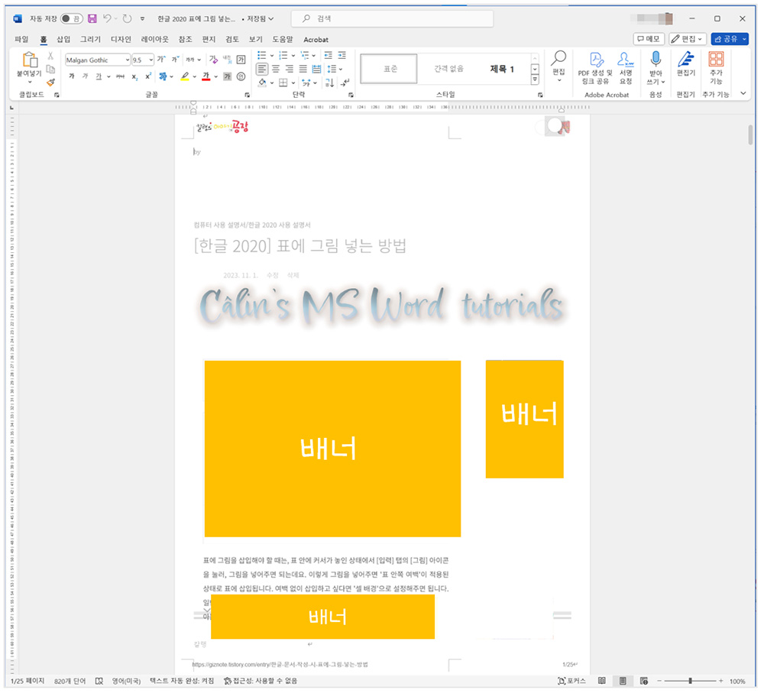Toggle left text alignment
The height and width of the screenshot is (700, 764).
coord(262,69)
